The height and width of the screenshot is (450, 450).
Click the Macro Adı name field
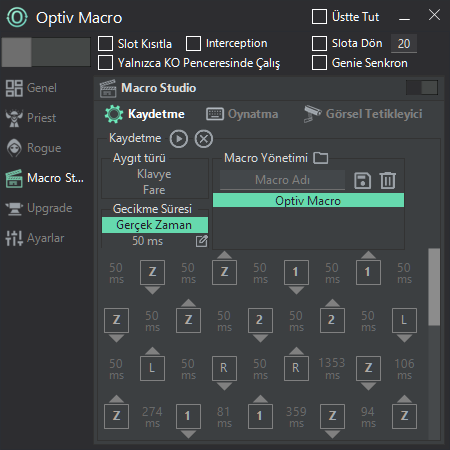[x=282, y=180]
